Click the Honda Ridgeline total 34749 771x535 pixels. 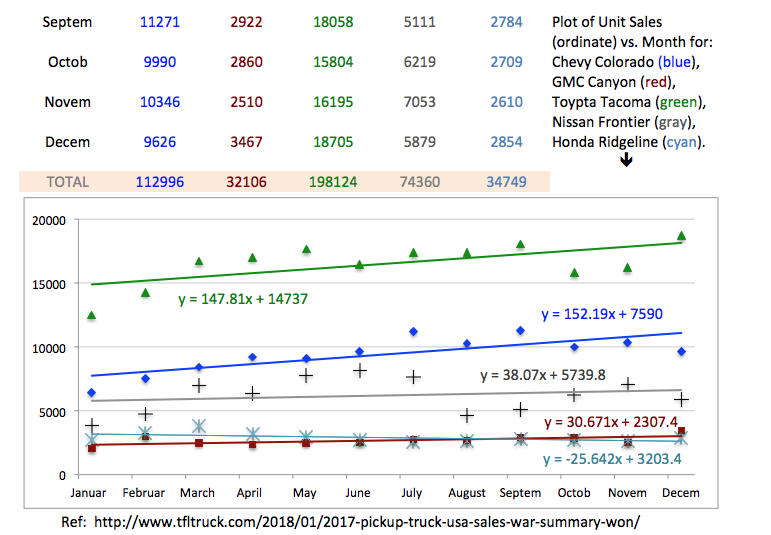click(506, 182)
